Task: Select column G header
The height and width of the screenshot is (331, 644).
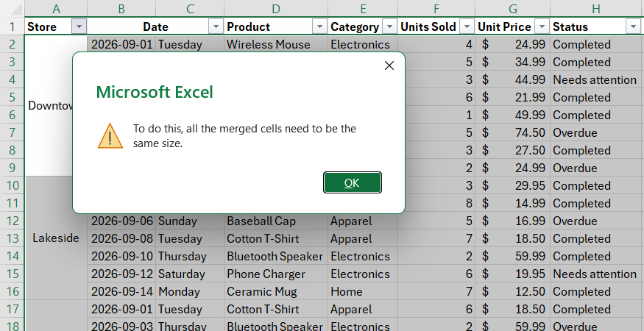Action: (512, 9)
